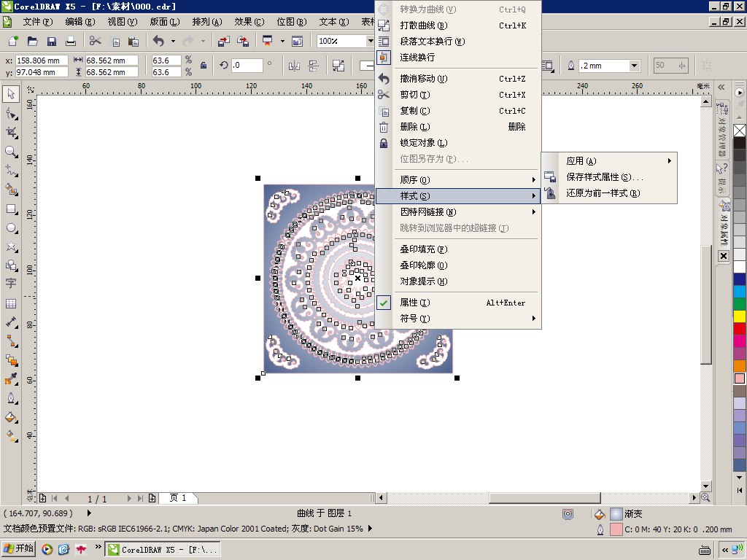Choose 打散曲线(B) from context menu

coord(458,26)
